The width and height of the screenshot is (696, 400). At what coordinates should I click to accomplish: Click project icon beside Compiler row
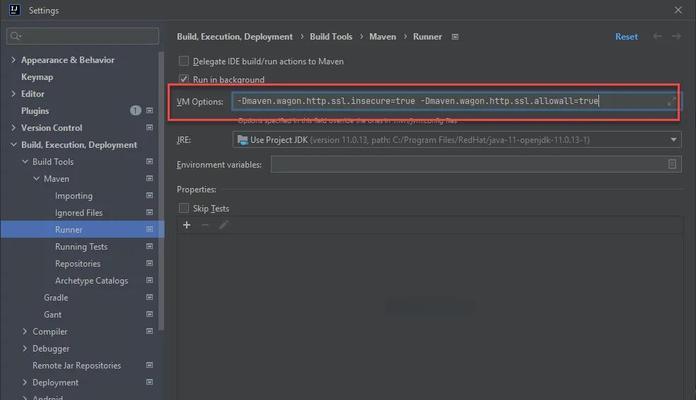[150, 331]
